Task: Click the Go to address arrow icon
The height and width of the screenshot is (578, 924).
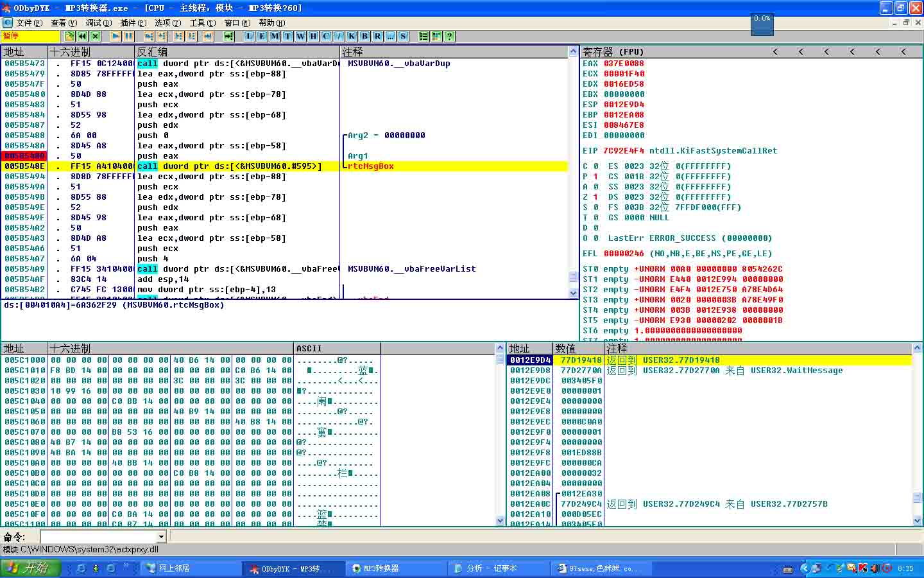Action: (x=228, y=37)
